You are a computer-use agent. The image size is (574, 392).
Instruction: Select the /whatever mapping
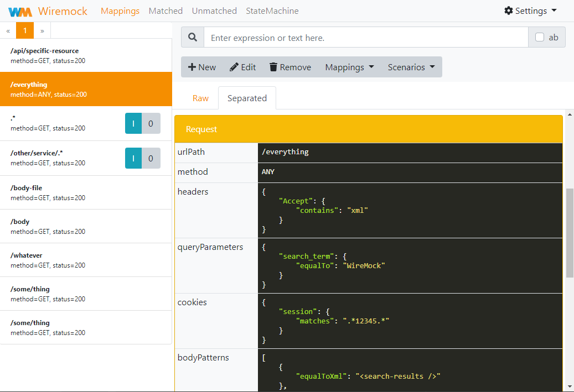point(86,260)
